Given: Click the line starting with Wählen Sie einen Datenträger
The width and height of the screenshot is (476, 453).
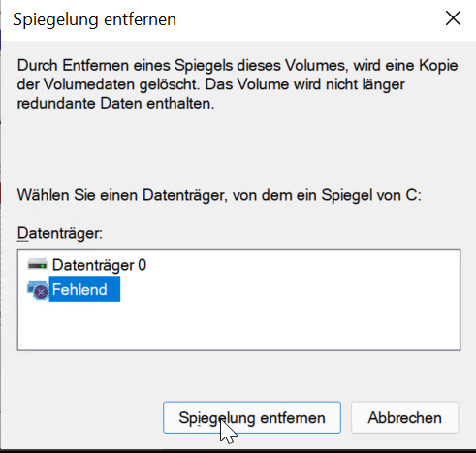Looking at the screenshot, I should coord(219,195).
